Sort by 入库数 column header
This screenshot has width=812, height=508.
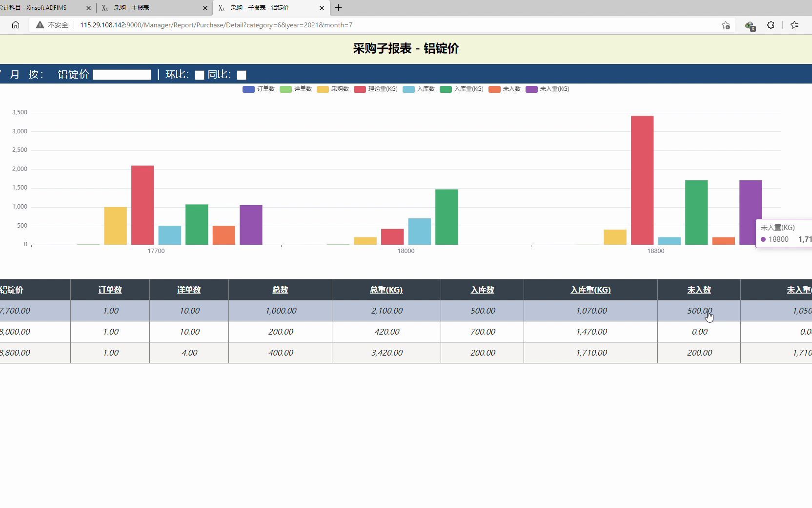click(x=482, y=290)
